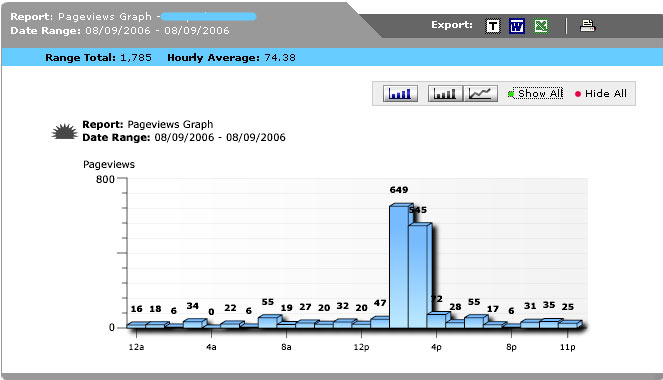Image resolution: width=663 pixels, height=380 pixels.
Task: Click Hide All to hide all series
Action: click(605, 93)
